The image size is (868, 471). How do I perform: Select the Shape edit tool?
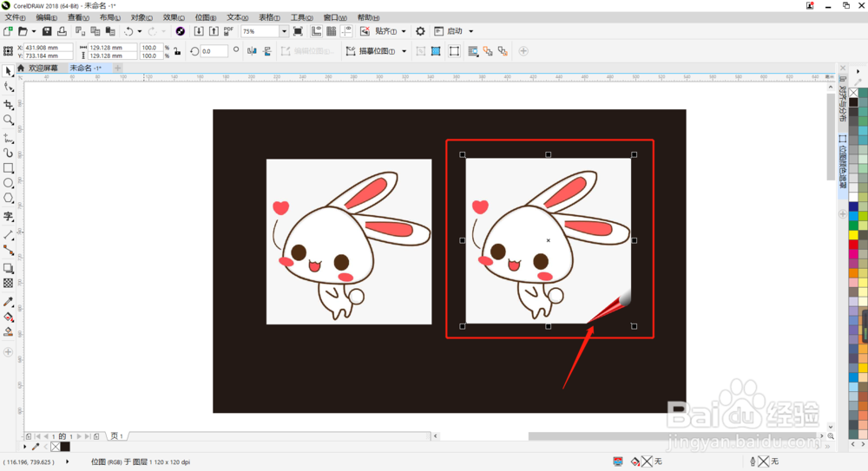(9, 88)
